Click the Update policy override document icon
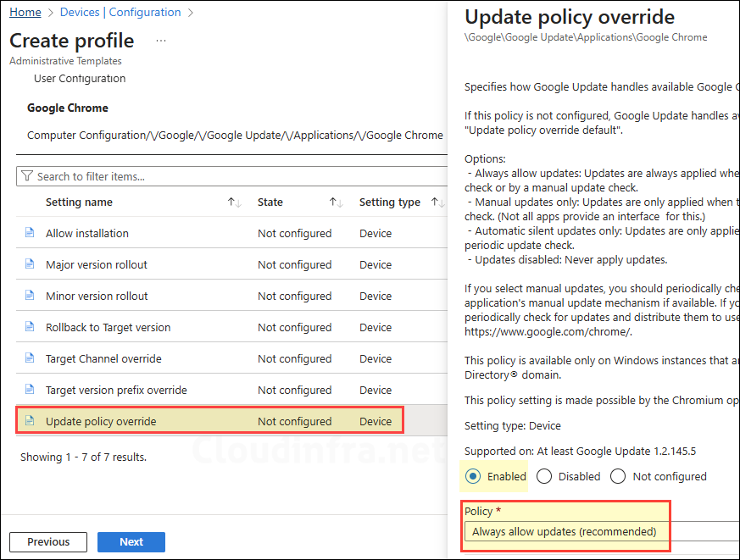The image size is (740, 560). tap(30, 421)
